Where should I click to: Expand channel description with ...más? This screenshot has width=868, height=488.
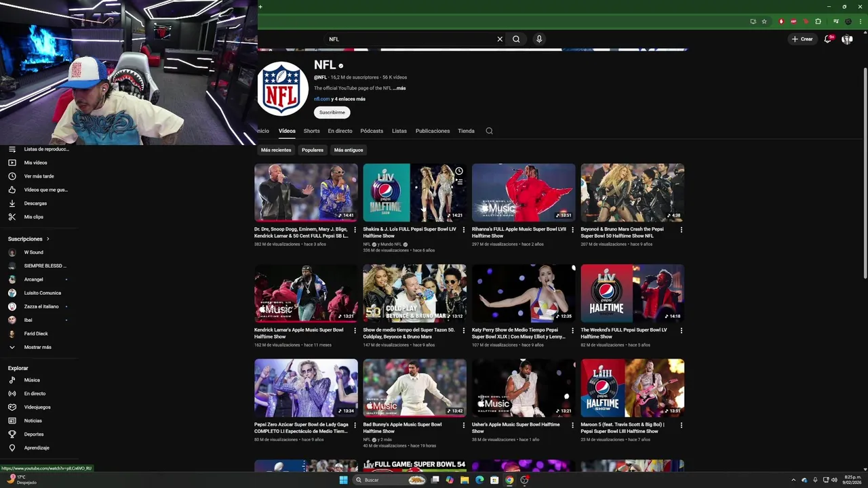pos(399,88)
